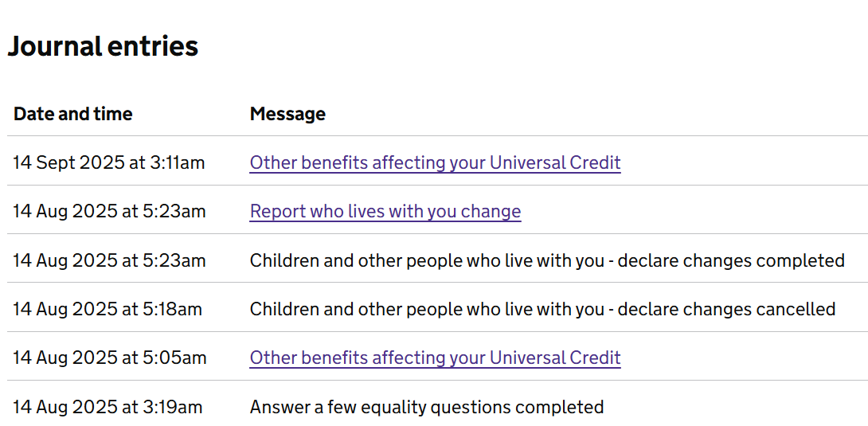The height and width of the screenshot is (426, 868).
Task: Open the 14 Sept Other benefits affecting Universal Credit link
Action: [x=435, y=162]
